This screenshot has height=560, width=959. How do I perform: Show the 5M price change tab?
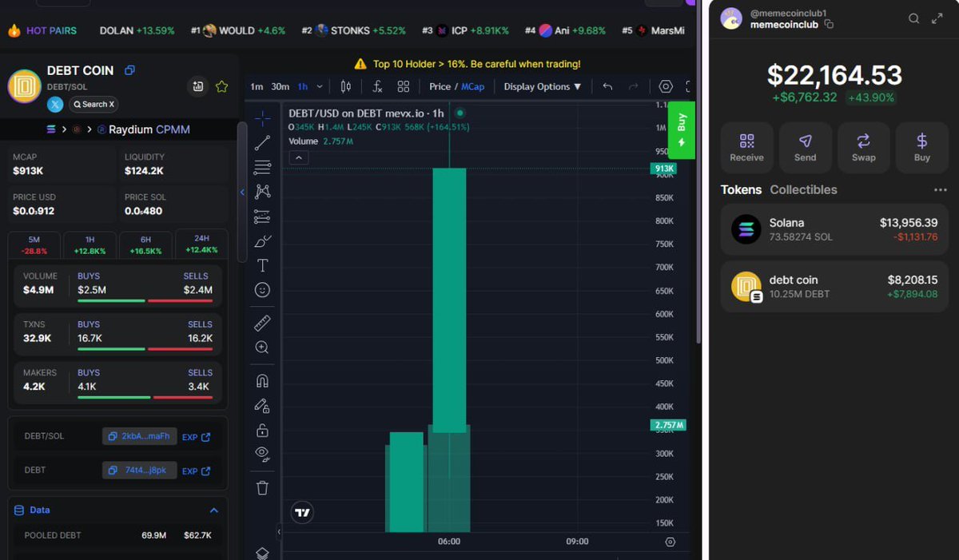(x=34, y=244)
